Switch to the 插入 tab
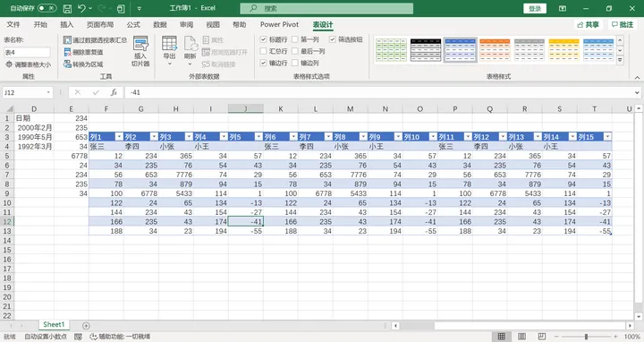 pos(67,25)
